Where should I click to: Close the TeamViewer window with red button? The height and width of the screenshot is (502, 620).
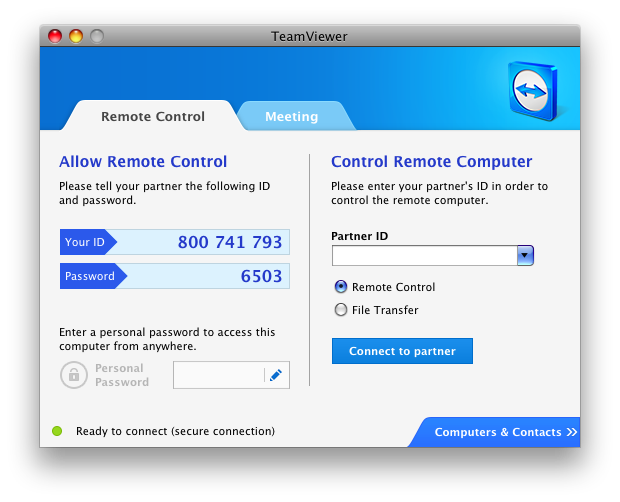coord(55,36)
